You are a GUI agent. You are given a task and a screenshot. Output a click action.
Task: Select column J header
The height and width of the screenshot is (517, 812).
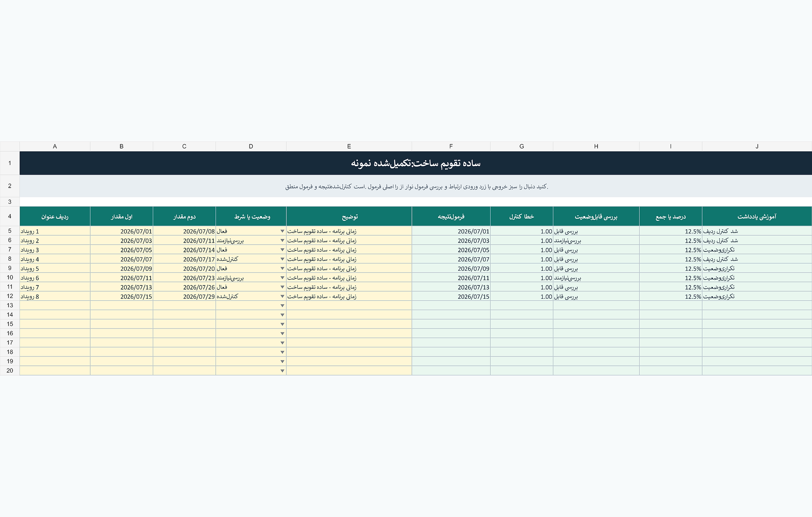click(x=757, y=146)
